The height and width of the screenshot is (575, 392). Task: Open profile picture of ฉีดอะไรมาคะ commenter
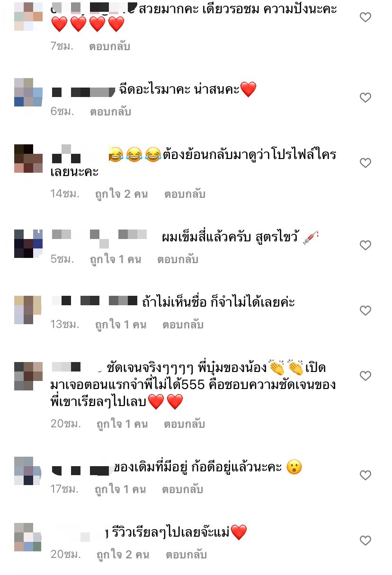point(28,92)
